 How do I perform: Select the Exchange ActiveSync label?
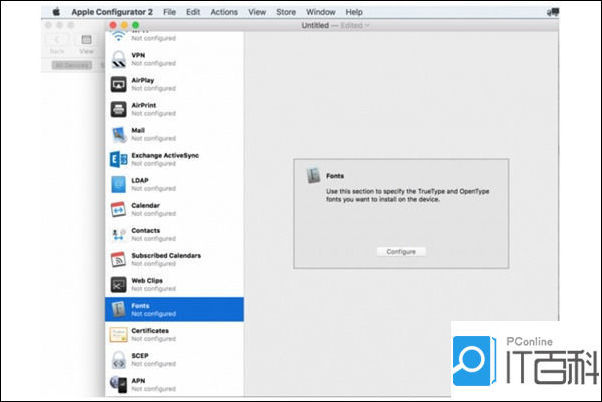[165, 155]
